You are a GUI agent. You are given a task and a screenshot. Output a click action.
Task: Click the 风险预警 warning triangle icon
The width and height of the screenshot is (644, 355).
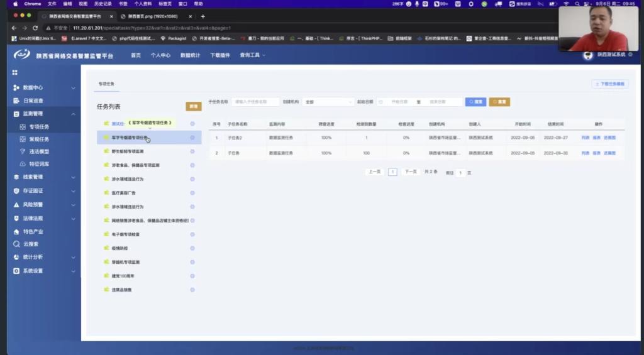coord(16,204)
